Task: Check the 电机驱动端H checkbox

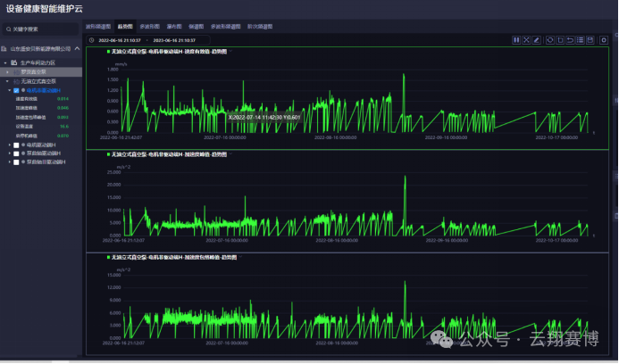Action: 16,145
